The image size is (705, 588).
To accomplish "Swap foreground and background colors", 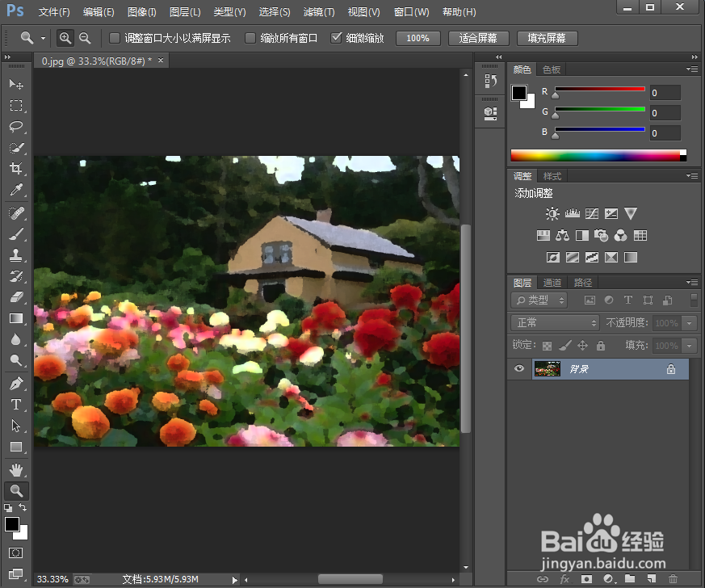I will tap(23, 507).
